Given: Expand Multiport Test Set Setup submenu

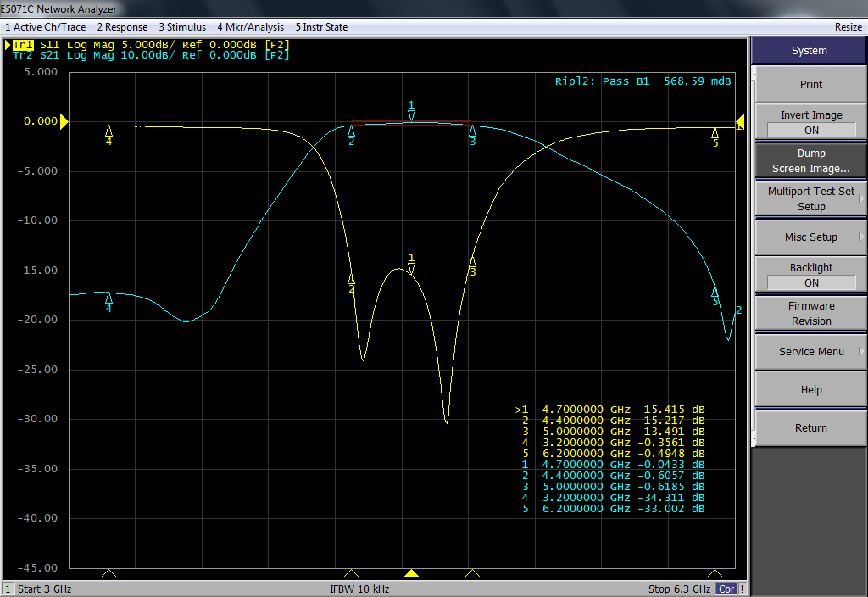Looking at the screenshot, I should [810, 199].
